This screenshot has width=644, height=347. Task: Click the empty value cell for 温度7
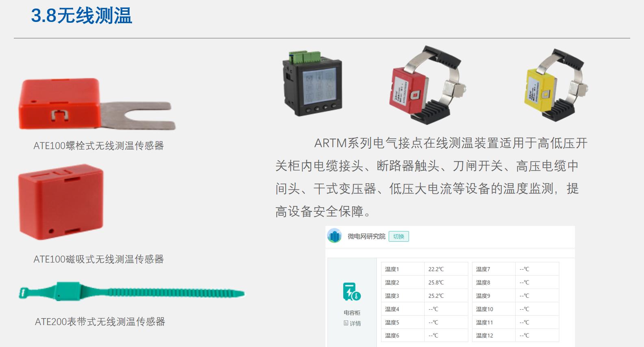pyautogui.click(x=537, y=269)
